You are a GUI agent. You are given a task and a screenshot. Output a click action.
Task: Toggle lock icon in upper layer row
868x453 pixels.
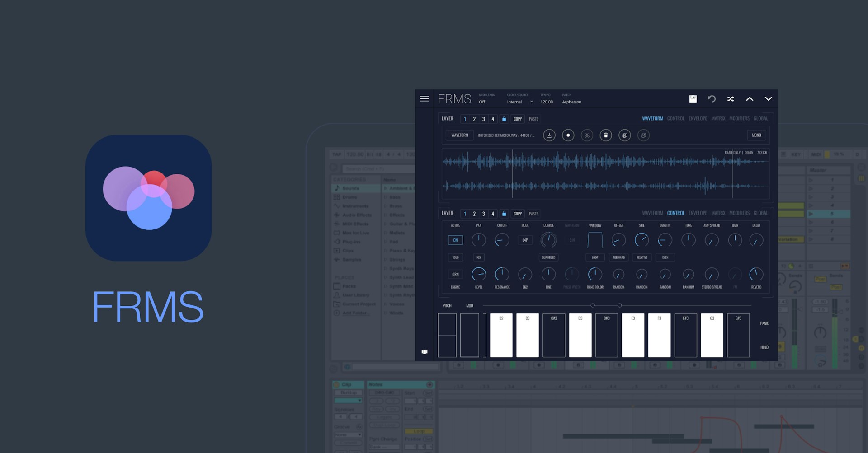[504, 119]
